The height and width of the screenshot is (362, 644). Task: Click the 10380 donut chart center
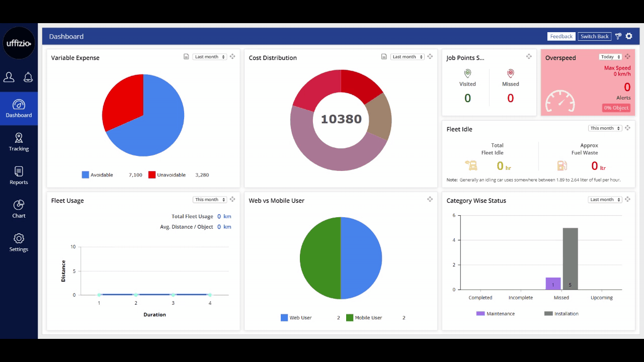pos(341,119)
